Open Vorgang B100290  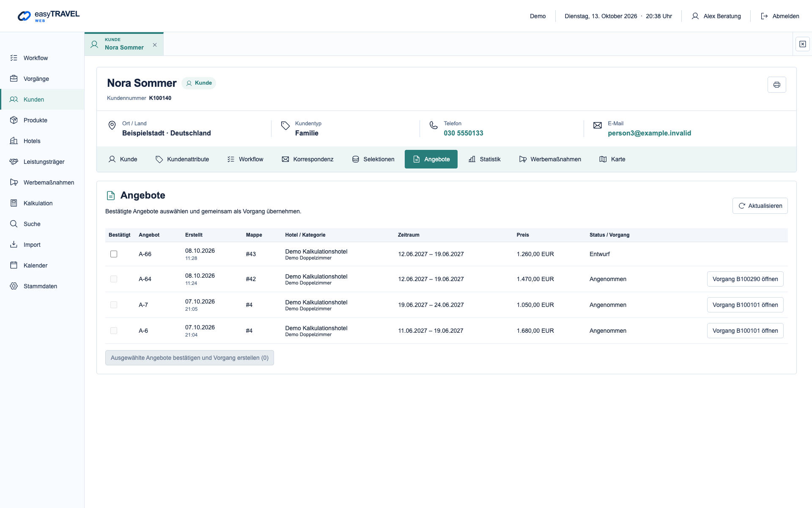(745, 279)
